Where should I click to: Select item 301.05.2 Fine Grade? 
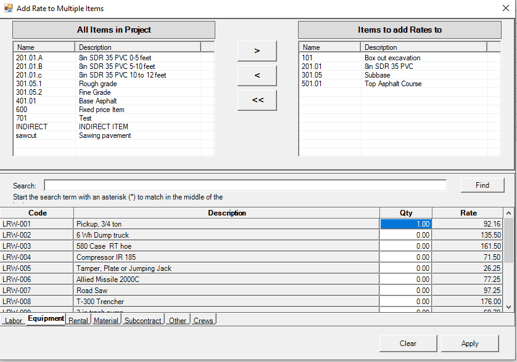point(107,92)
